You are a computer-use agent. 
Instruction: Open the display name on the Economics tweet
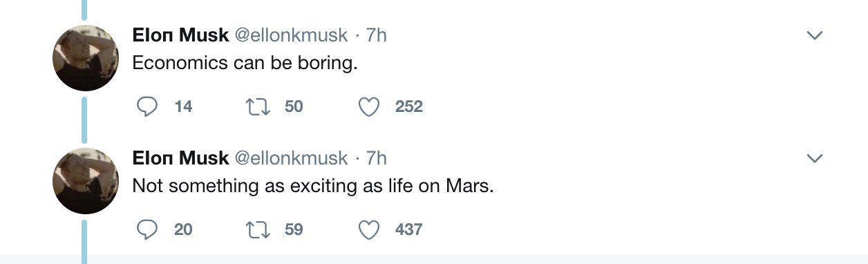[x=180, y=35]
